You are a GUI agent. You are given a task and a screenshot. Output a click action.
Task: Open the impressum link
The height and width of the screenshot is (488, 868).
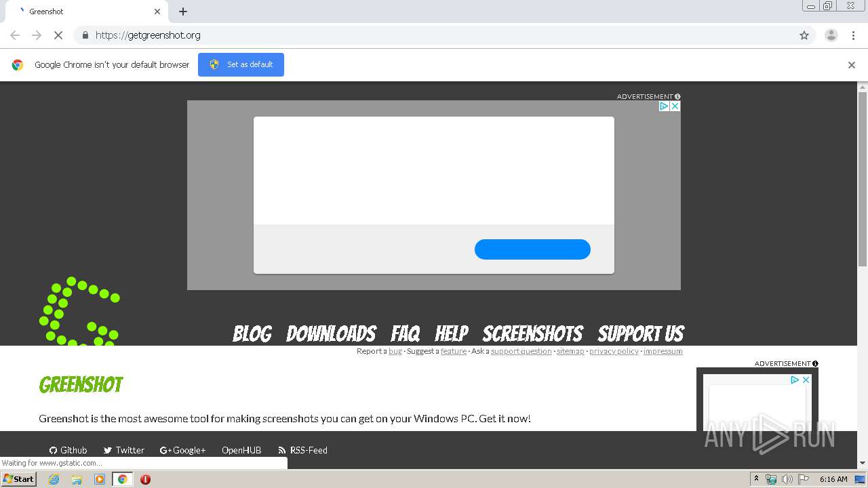pyautogui.click(x=663, y=351)
